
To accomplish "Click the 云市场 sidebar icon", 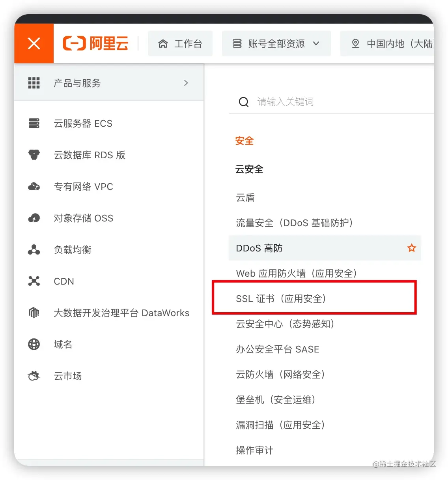I will pyautogui.click(x=34, y=376).
